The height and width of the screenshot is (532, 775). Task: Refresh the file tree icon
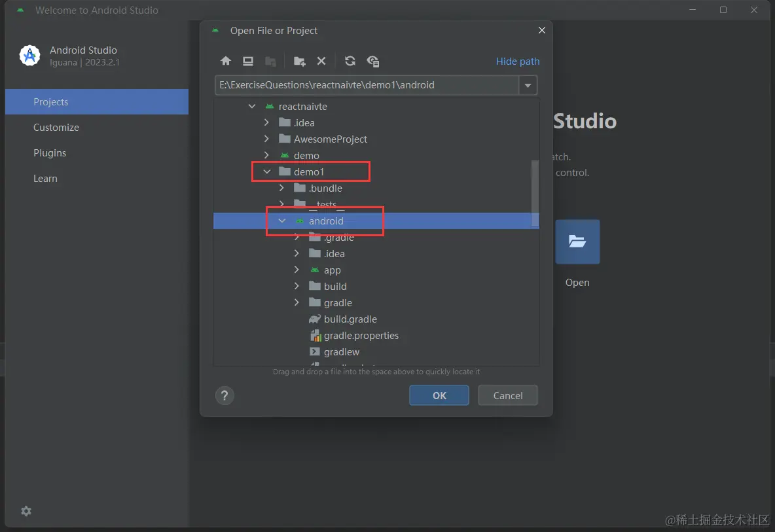tap(350, 61)
